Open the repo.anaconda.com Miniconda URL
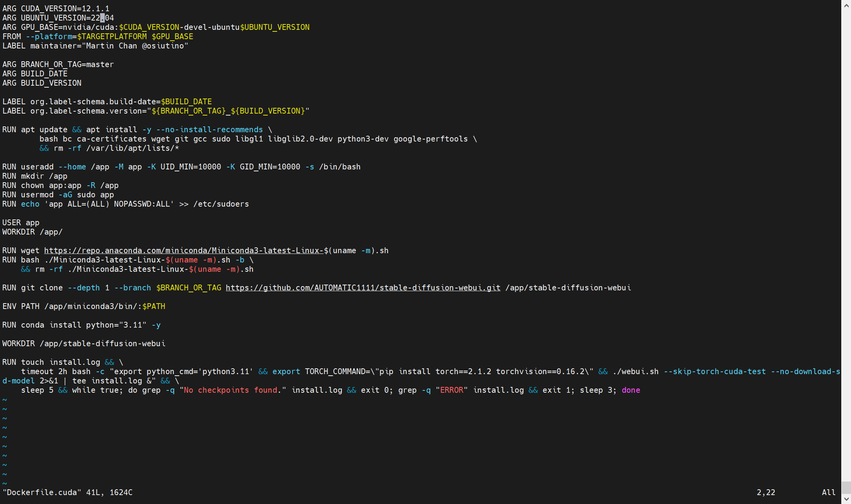 point(183,250)
